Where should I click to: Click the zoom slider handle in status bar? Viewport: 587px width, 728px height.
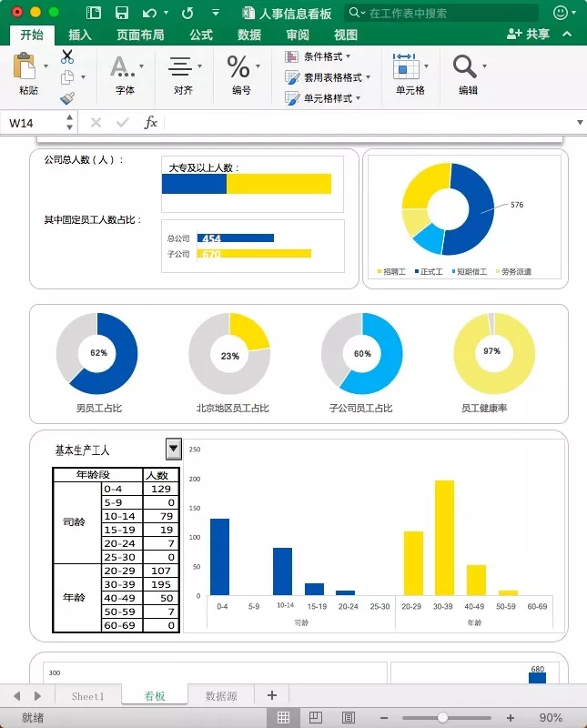[x=442, y=718]
